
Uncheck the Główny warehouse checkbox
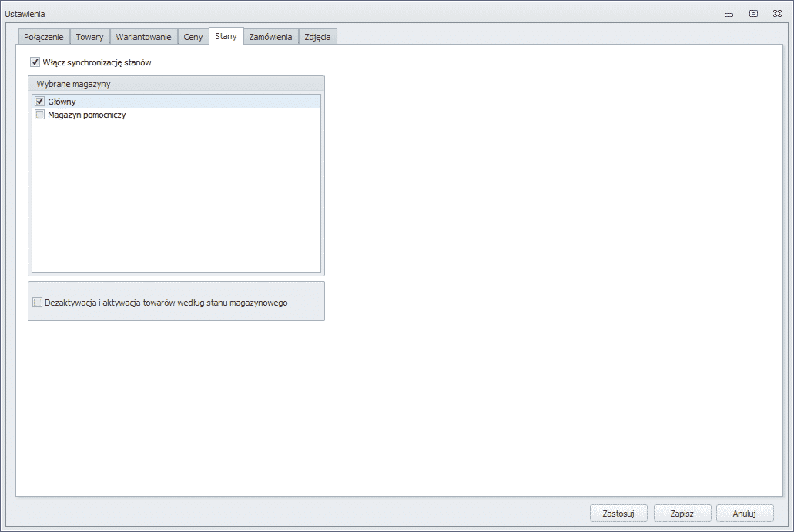39,101
